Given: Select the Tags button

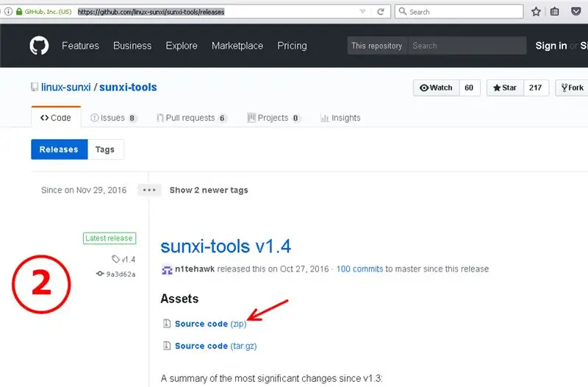Looking at the screenshot, I should click(105, 149).
